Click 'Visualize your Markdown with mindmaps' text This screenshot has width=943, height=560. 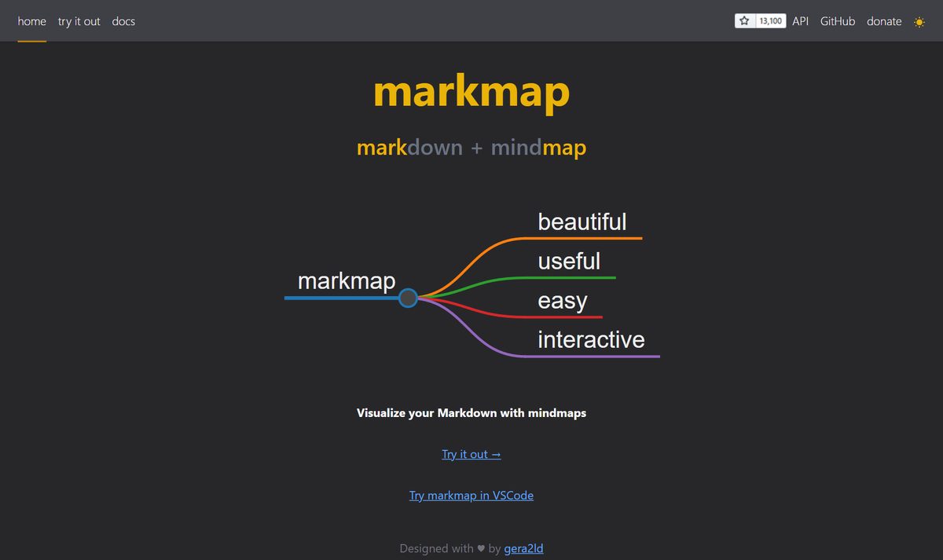click(x=472, y=412)
